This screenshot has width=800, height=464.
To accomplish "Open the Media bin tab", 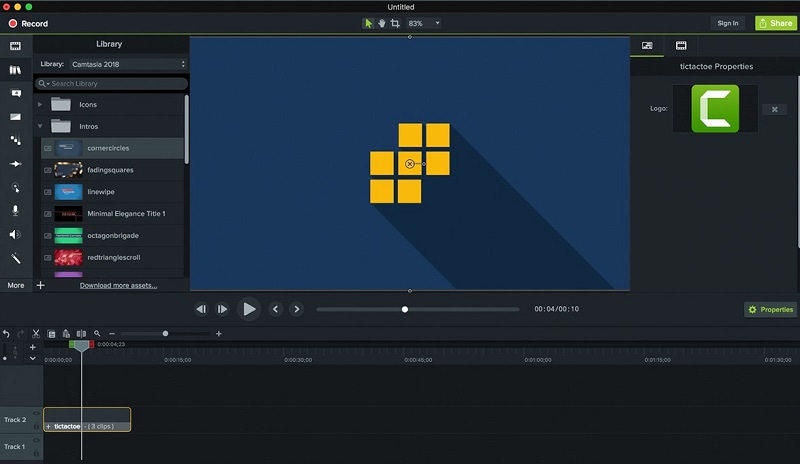I will (x=15, y=46).
